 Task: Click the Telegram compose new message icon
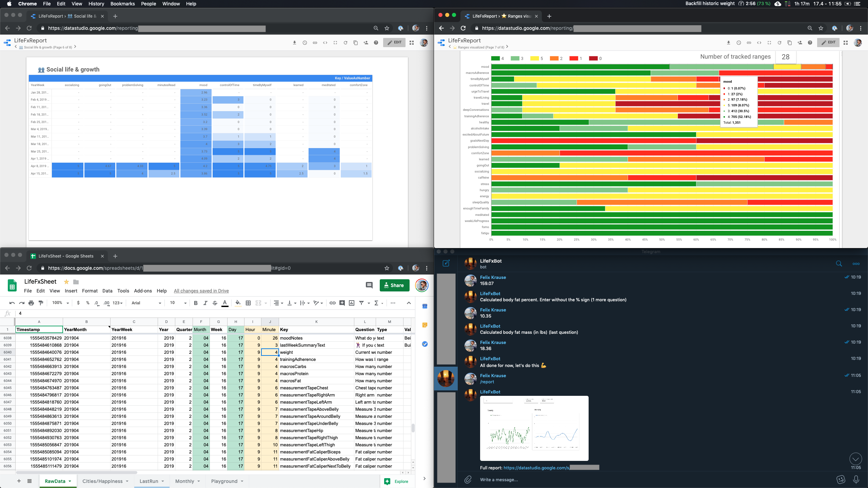point(446,263)
